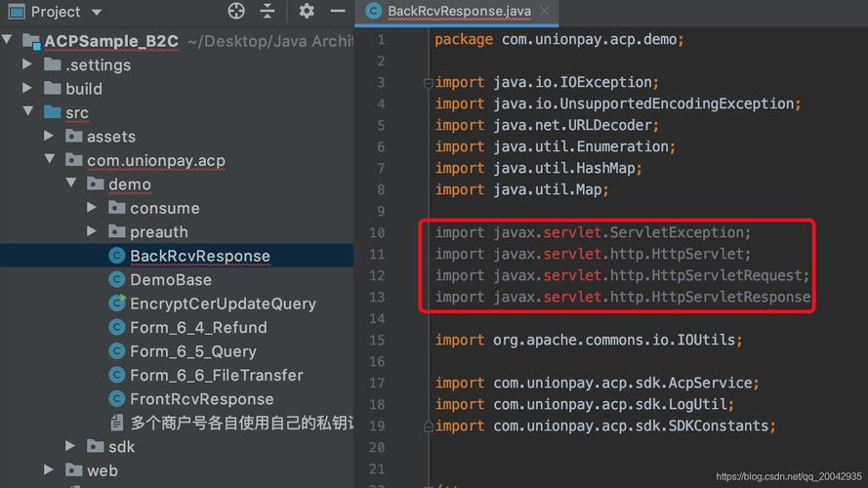Click the locate (scroll from source) icon
The width and height of the screenshot is (868, 488).
point(236,12)
